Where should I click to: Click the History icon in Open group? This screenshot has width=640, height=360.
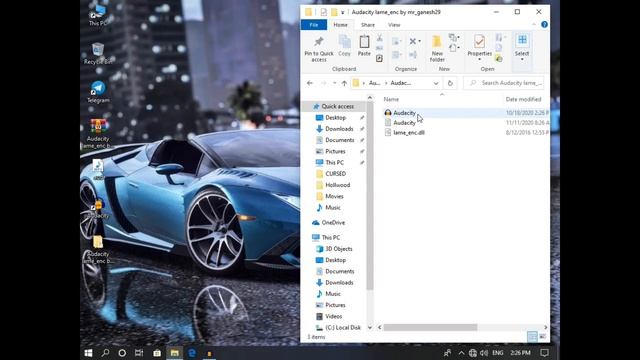pyautogui.click(x=499, y=59)
